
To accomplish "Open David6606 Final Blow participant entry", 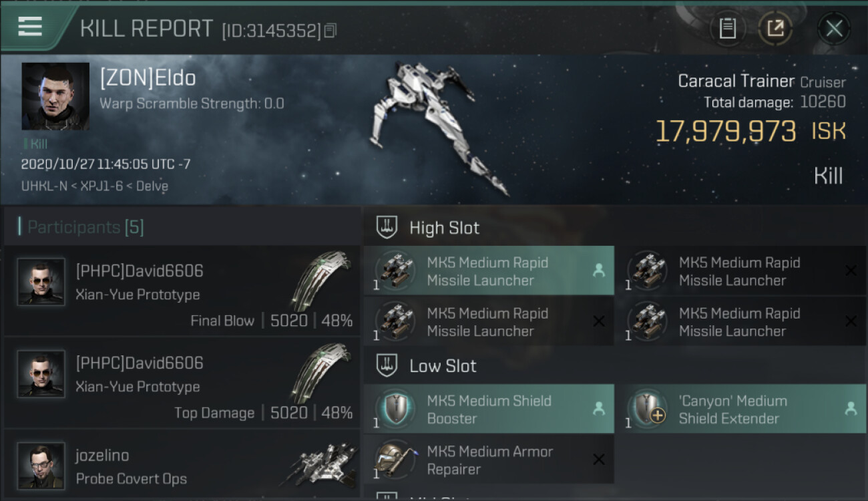I will [182, 291].
